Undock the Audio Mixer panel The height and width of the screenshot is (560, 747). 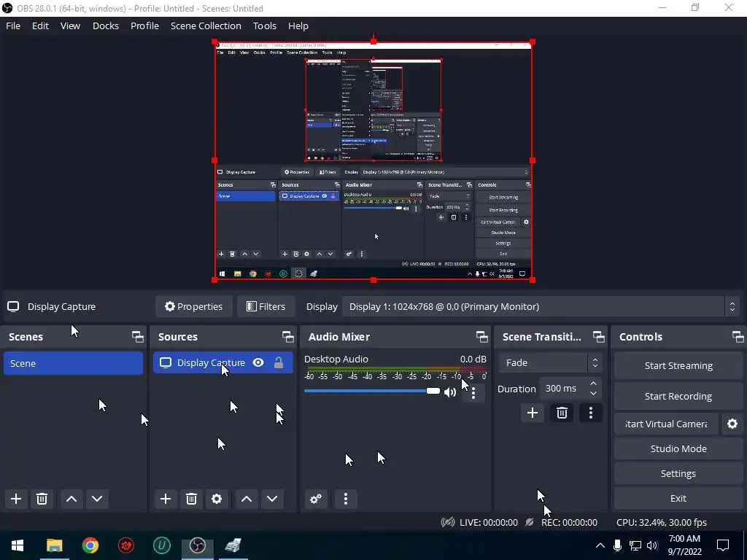click(481, 337)
